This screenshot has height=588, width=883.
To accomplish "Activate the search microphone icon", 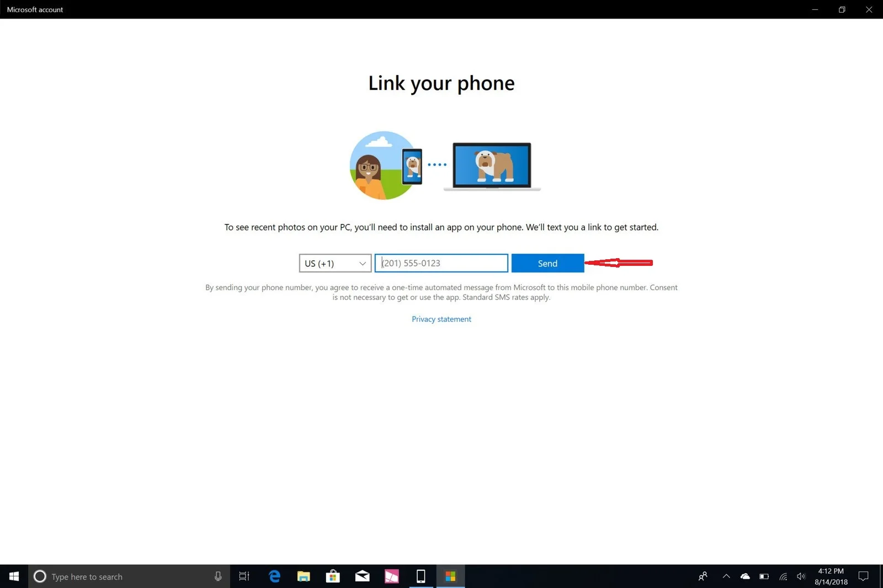I will (218, 576).
